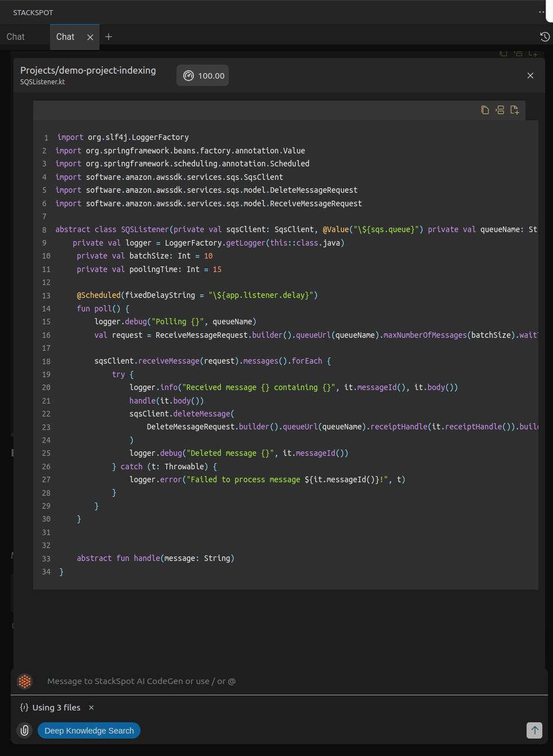Screen dimensions: 553x756
Task: Remove the 'Using 3 files' context
Action: pyautogui.click(x=92, y=708)
